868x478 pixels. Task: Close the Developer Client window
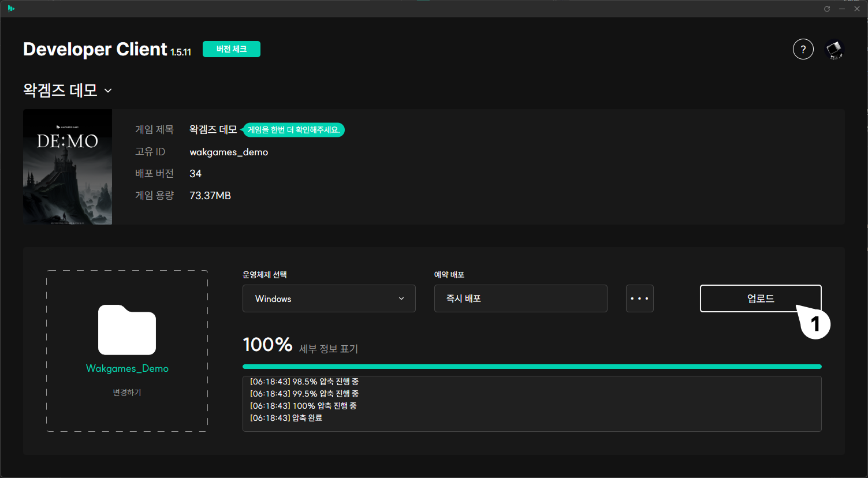[857, 9]
